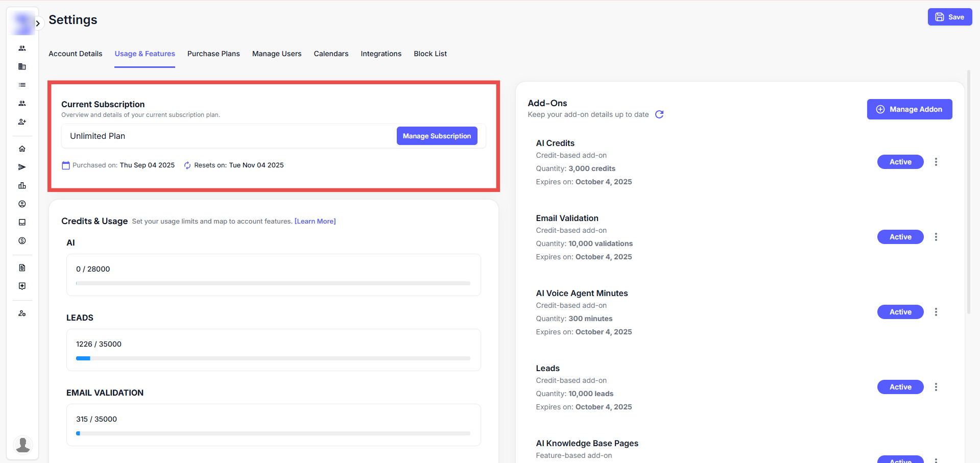980x463 pixels.
Task: Open the paper-plane send icon
Action: [x=22, y=167]
